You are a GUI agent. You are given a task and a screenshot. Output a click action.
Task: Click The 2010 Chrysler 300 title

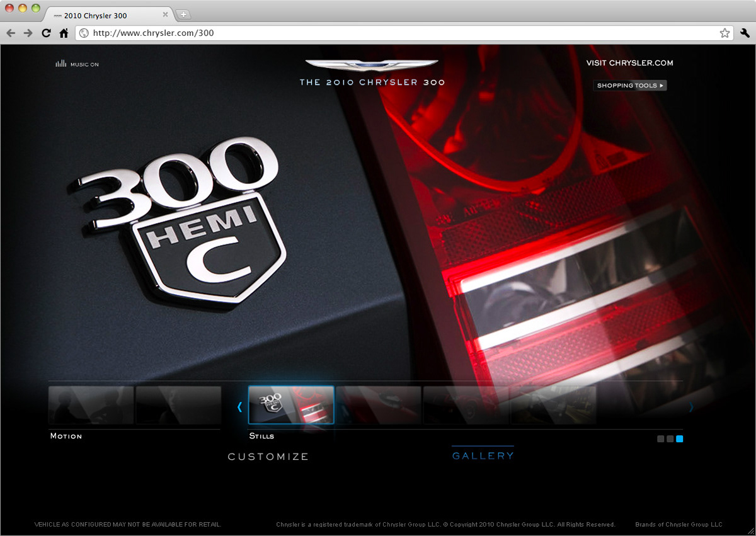[372, 83]
